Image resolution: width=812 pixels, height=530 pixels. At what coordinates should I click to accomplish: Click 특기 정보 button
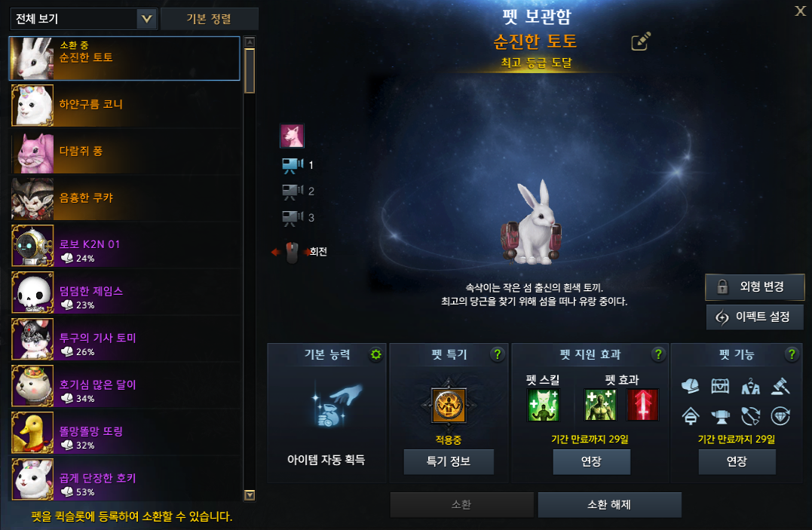(449, 461)
